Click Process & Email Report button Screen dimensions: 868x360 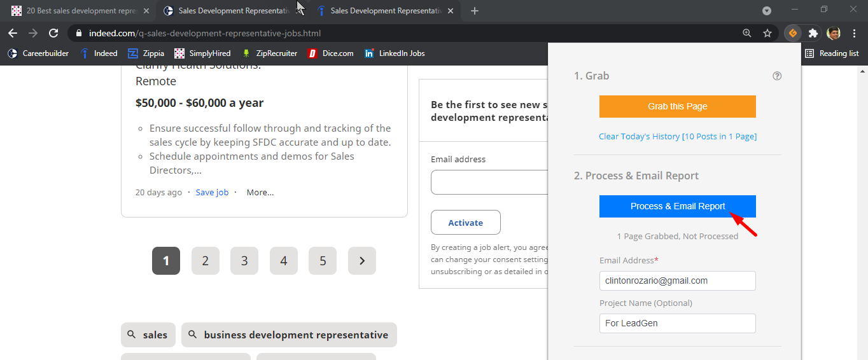677,206
